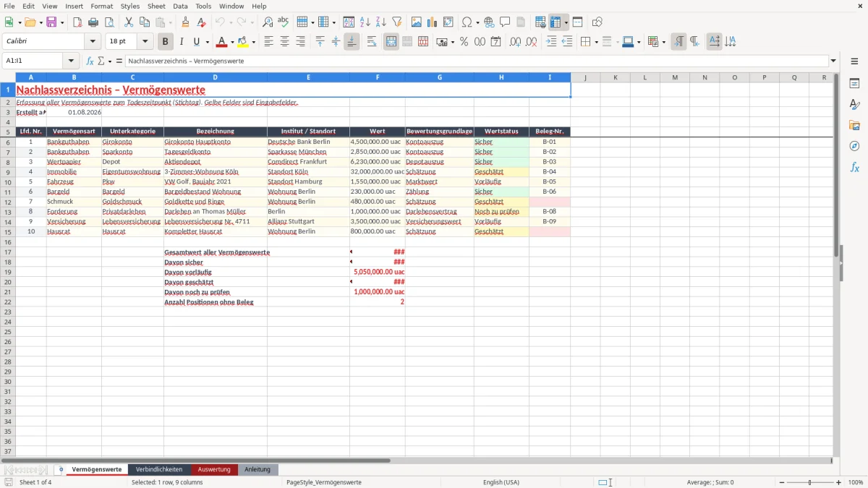This screenshot has width=868, height=488.
Task: Insert hyperlink
Action: click(x=489, y=22)
